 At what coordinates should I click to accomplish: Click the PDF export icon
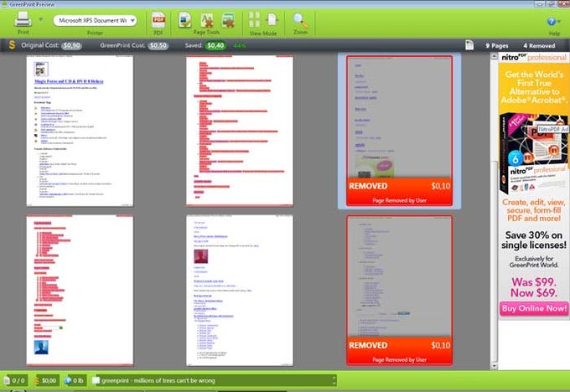pyautogui.click(x=158, y=20)
